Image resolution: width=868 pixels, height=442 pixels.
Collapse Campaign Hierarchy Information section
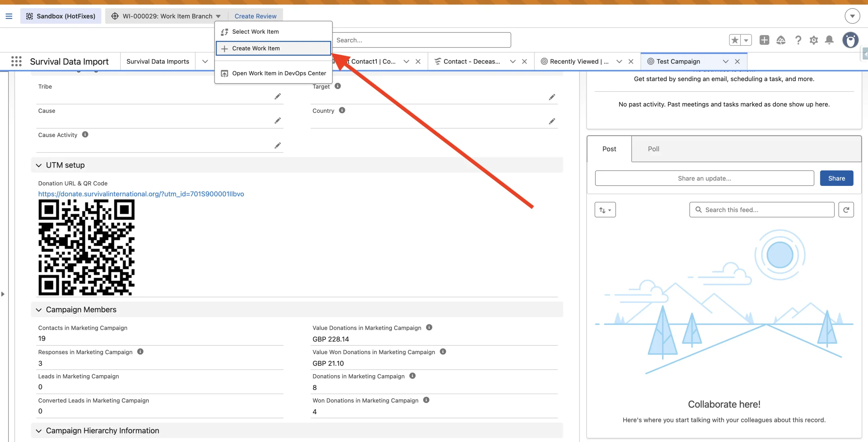[39, 431]
